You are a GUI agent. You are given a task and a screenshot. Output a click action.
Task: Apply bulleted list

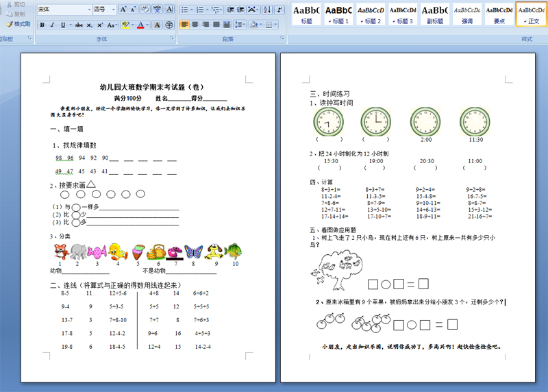pyautogui.click(x=184, y=10)
